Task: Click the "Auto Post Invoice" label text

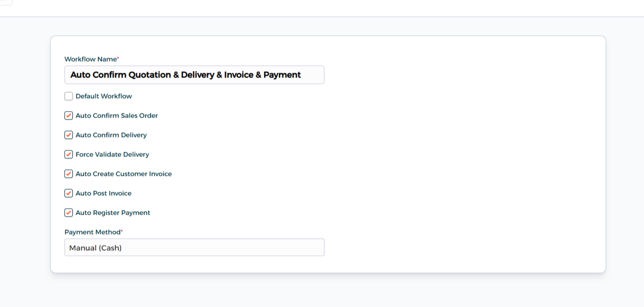Action: [103, 193]
